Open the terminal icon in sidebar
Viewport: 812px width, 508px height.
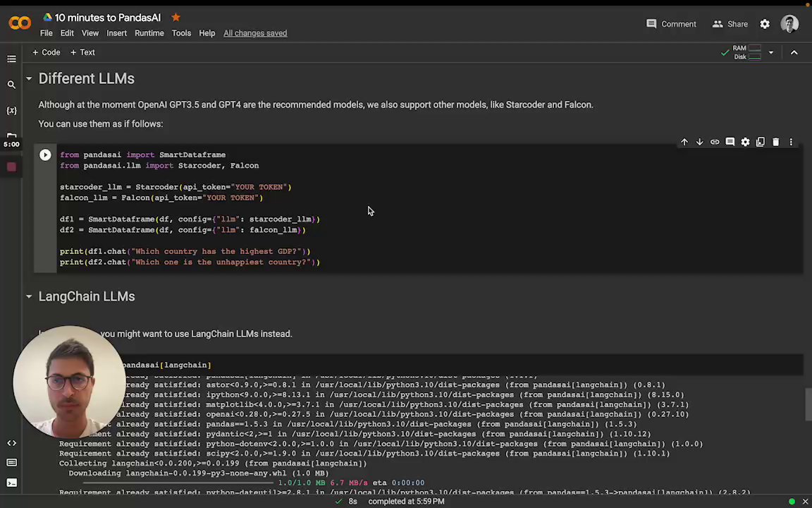(x=11, y=483)
